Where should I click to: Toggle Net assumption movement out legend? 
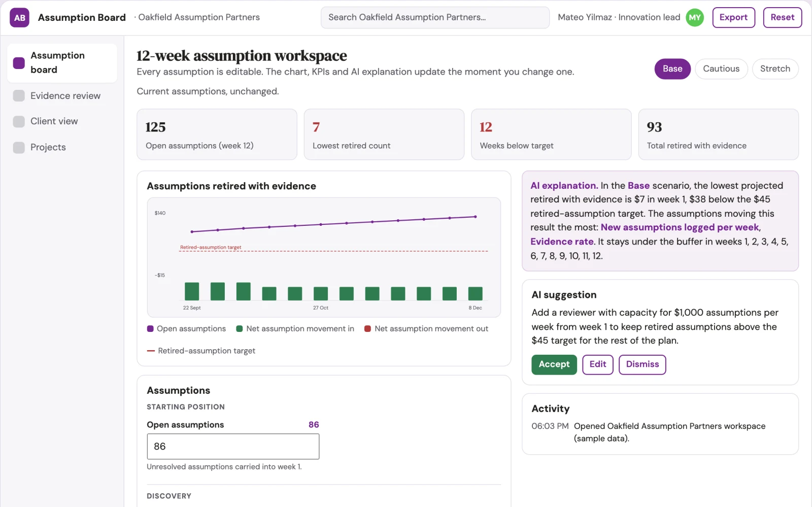(426, 329)
